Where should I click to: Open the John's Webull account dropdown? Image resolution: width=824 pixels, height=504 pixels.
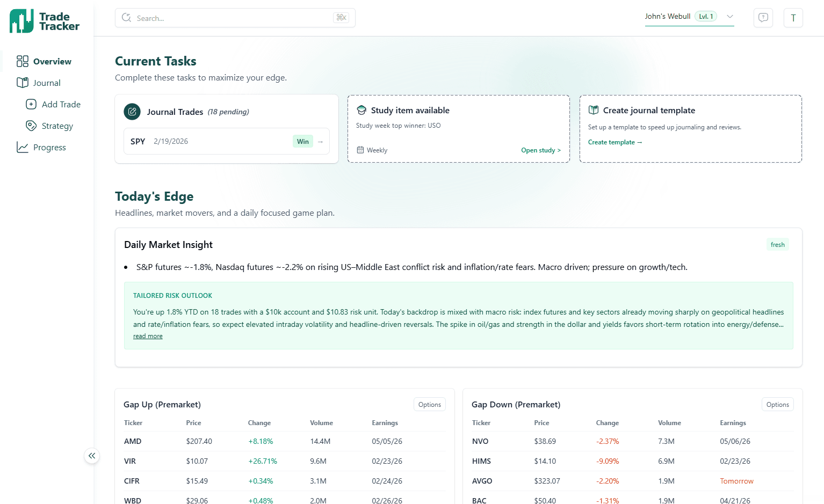click(729, 16)
